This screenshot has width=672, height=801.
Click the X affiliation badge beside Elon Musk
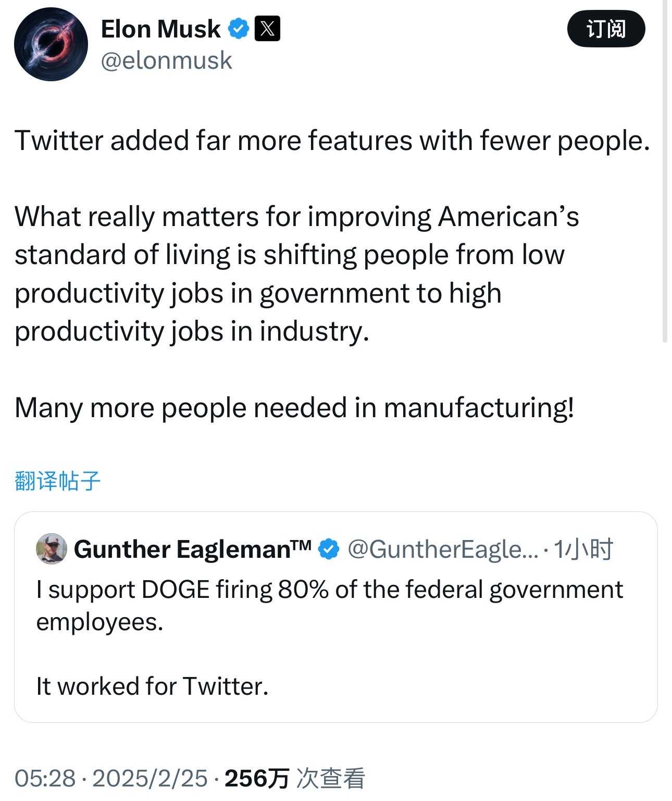click(267, 29)
